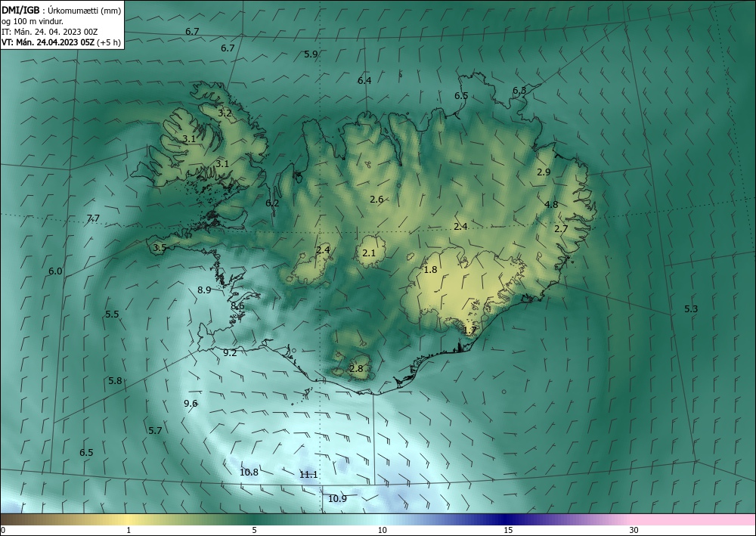
Task: Click the 'og 100 m vindur.' legend line
Action: click(x=33, y=21)
